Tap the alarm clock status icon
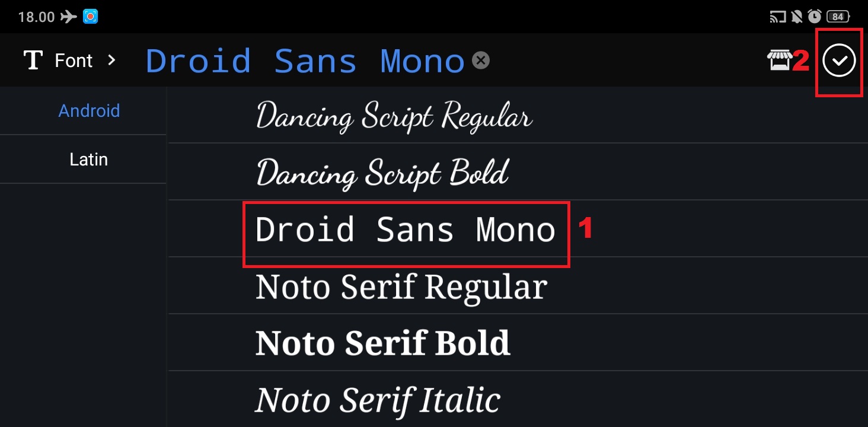Screen dimensions: 868x427 tap(814, 17)
